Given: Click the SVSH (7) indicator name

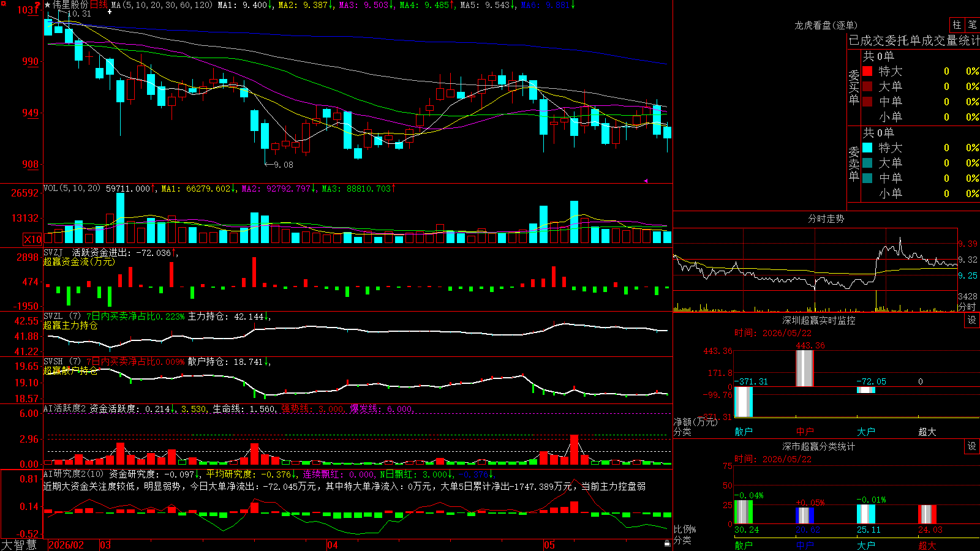Looking at the screenshot, I should click(x=62, y=362).
